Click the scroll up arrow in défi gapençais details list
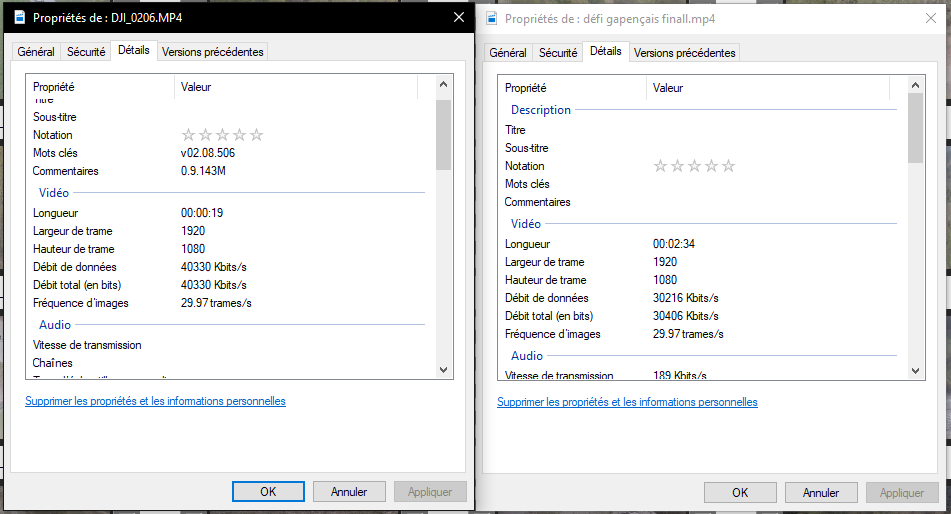Screen dimensions: 951x514 pyautogui.click(x=915, y=86)
